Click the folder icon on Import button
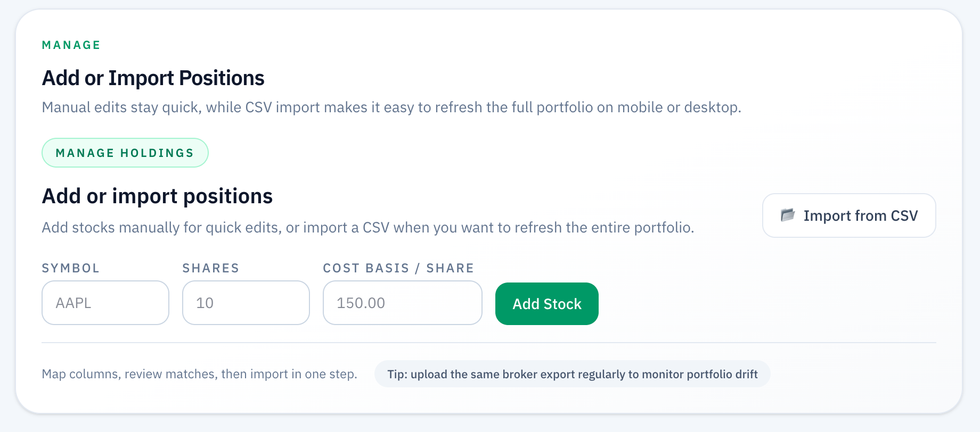 (x=787, y=215)
